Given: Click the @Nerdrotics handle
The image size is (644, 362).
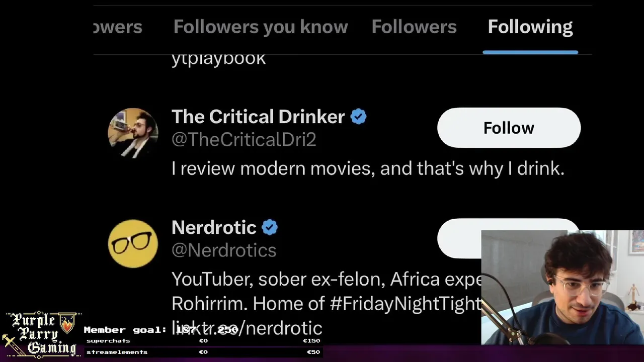Looking at the screenshot, I should tap(224, 250).
